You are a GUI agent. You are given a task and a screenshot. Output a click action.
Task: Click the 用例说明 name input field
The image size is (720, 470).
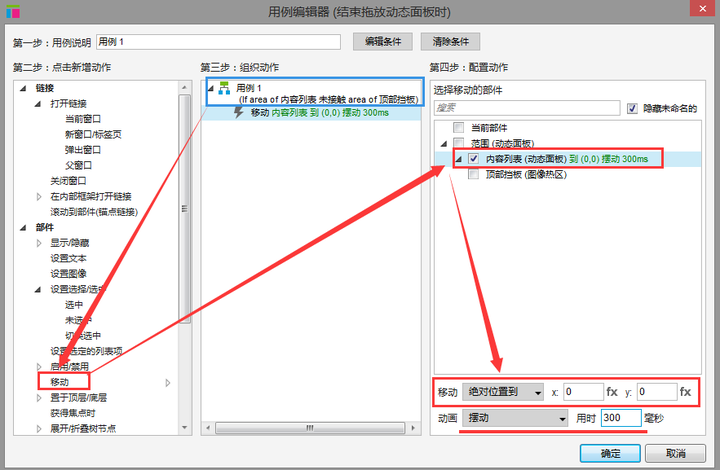pyautogui.click(x=219, y=42)
